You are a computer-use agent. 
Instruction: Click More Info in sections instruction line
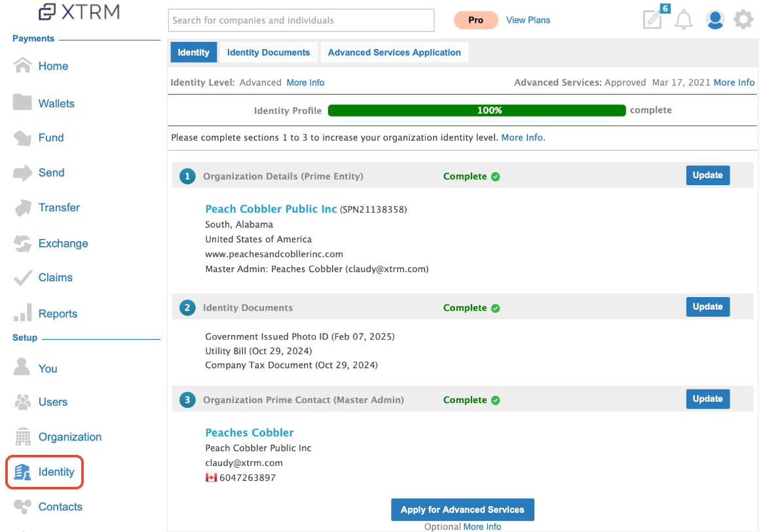click(x=523, y=137)
